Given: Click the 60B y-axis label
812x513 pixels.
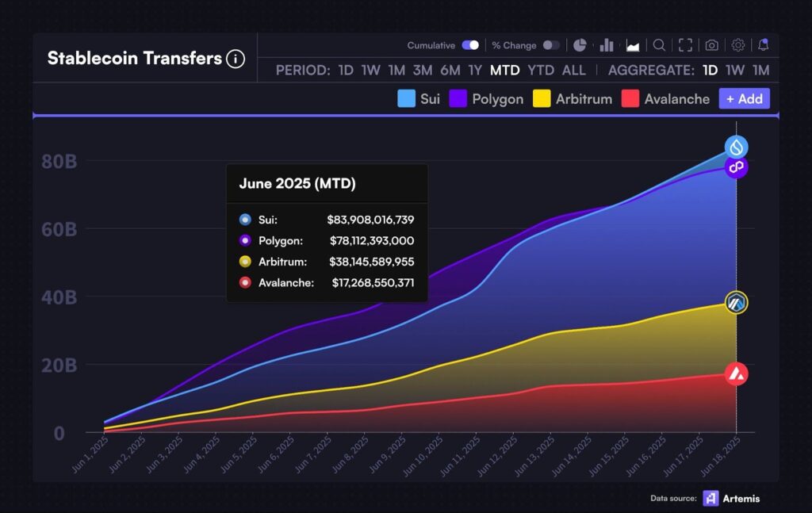Looking at the screenshot, I should pyautogui.click(x=59, y=229).
